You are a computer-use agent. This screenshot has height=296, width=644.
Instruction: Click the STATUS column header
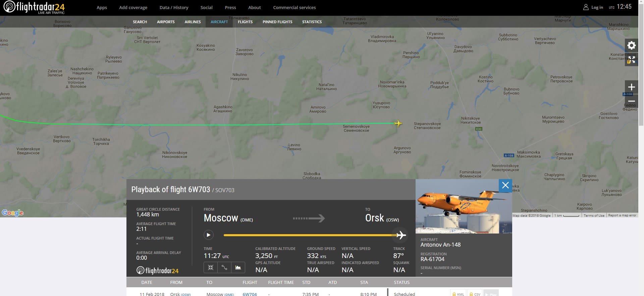pyautogui.click(x=401, y=282)
